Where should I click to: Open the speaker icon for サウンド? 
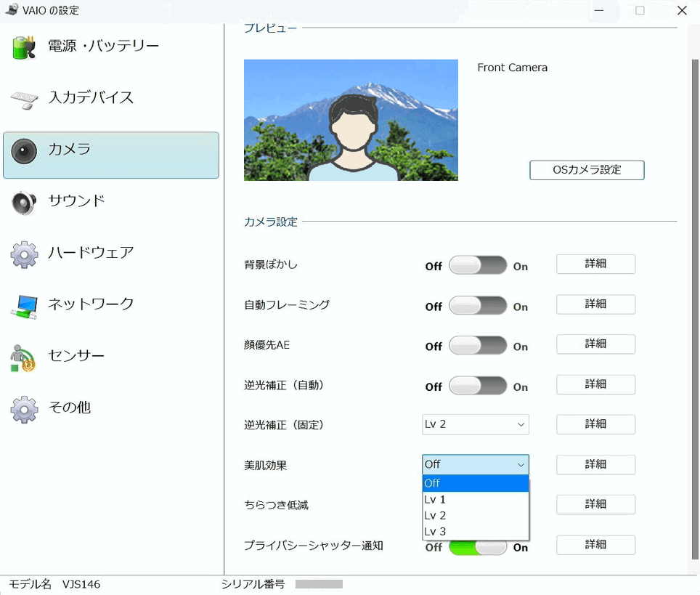(x=24, y=203)
